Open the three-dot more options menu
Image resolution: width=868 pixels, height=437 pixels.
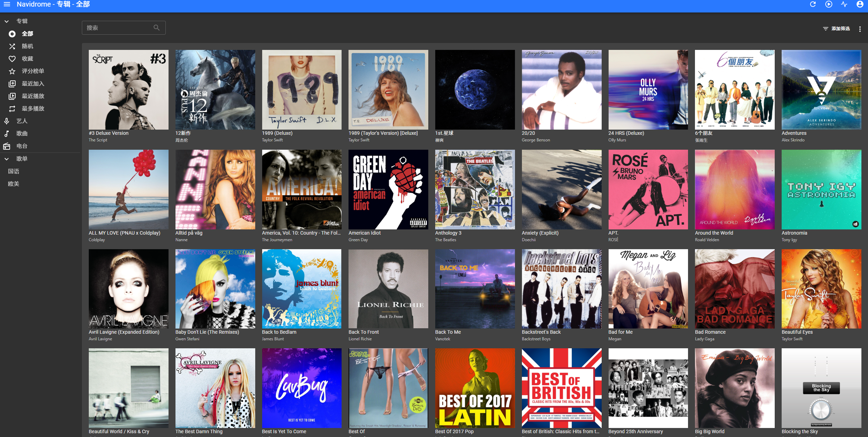(860, 29)
